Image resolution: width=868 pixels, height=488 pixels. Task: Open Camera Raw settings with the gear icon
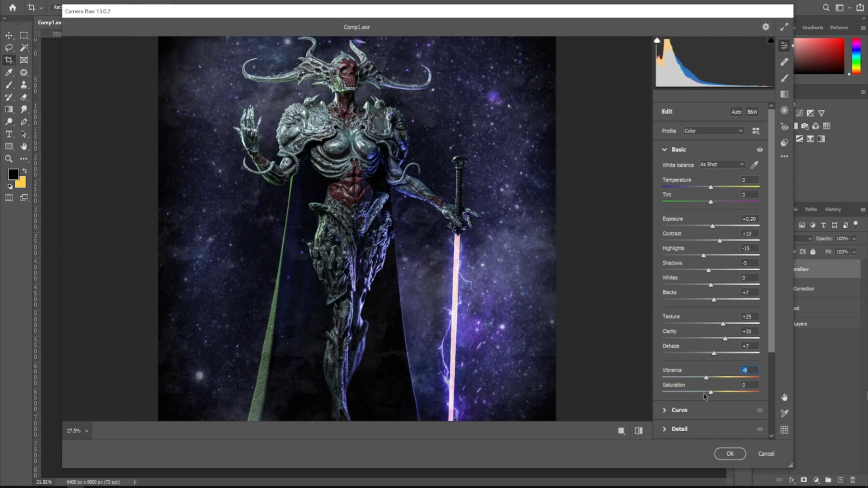(x=765, y=27)
